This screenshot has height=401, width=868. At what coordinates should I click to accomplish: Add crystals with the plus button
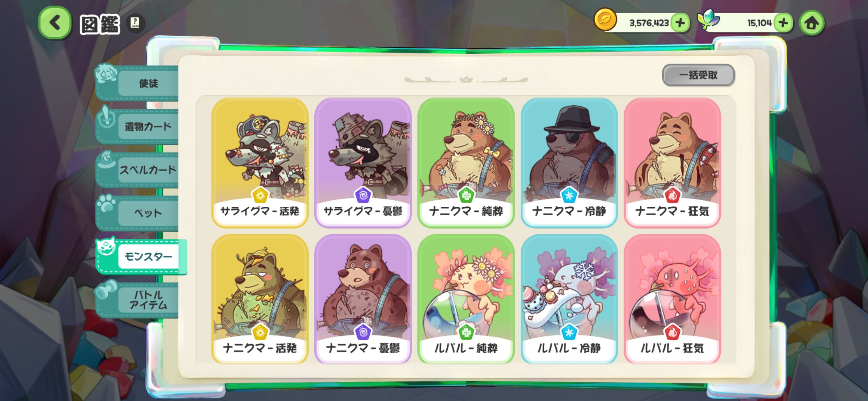click(783, 23)
